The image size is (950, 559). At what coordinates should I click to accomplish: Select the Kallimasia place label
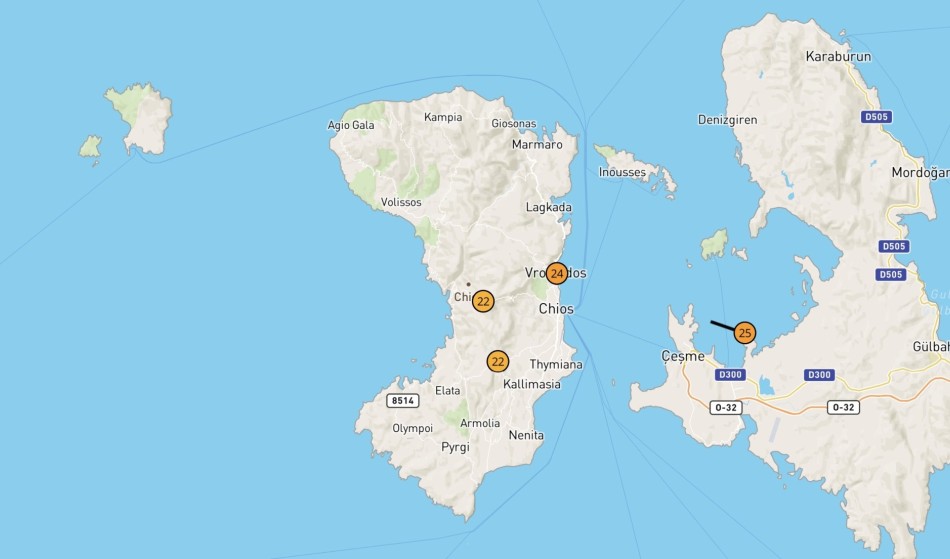pos(532,384)
